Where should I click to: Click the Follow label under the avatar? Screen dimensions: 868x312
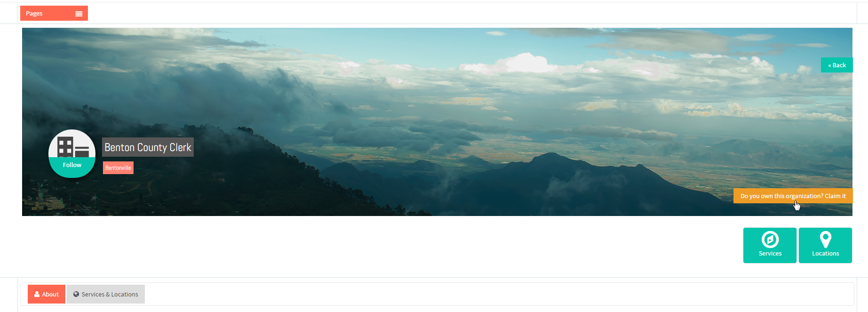click(72, 165)
